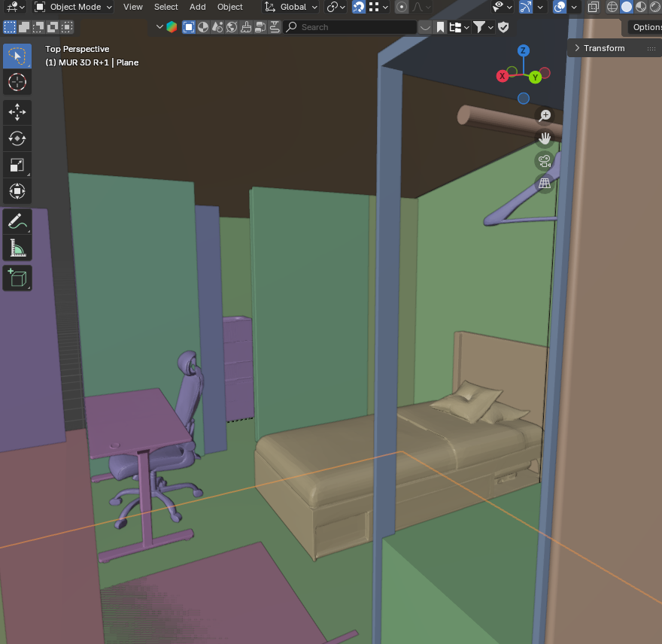Viewport: 662px width, 644px height.
Task: Choose the Rotate tool
Action: tap(17, 138)
